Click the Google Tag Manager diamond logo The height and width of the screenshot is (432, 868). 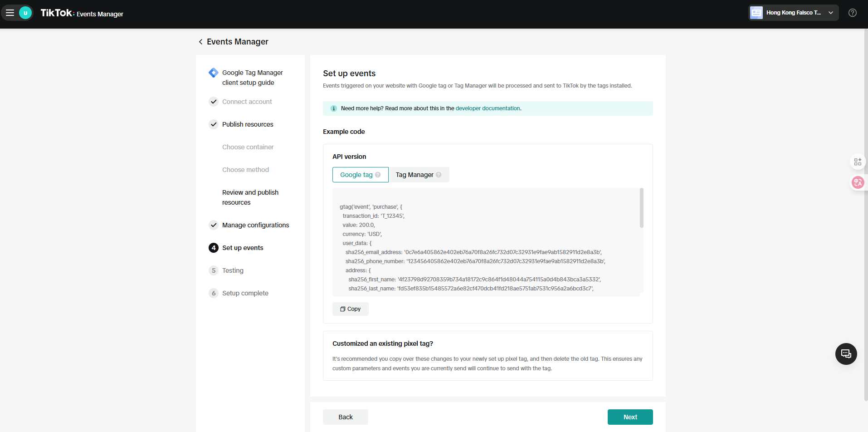tap(213, 73)
